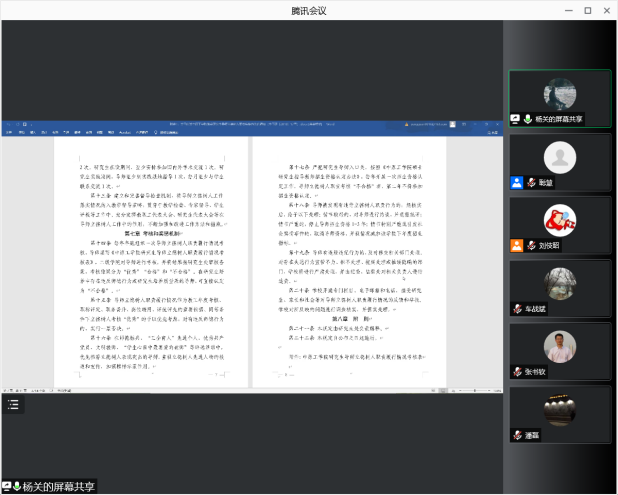
Task: Click the screen share icon in bottom-left label
Action: (x=6, y=487)
